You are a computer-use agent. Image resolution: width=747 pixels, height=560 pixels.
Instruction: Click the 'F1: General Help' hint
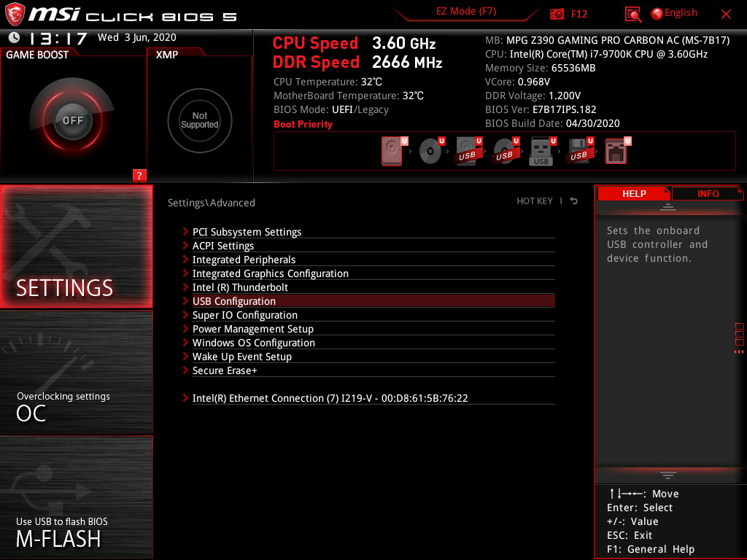click(651, 549)
